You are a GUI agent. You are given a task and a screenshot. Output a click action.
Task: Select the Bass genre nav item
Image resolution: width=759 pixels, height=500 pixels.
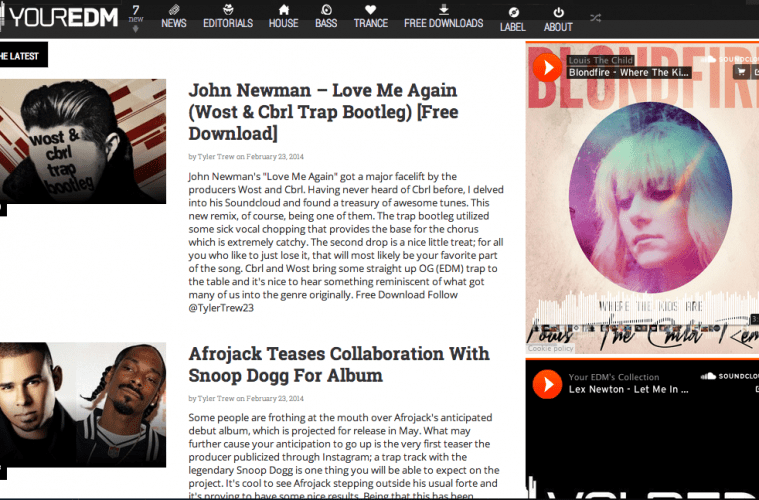coord(326,17)
